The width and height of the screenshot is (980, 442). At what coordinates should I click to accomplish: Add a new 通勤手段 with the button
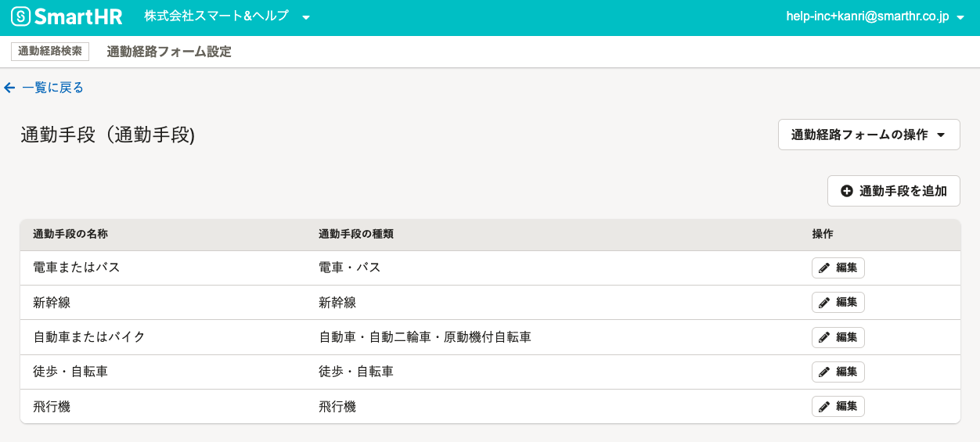point(894,191)
